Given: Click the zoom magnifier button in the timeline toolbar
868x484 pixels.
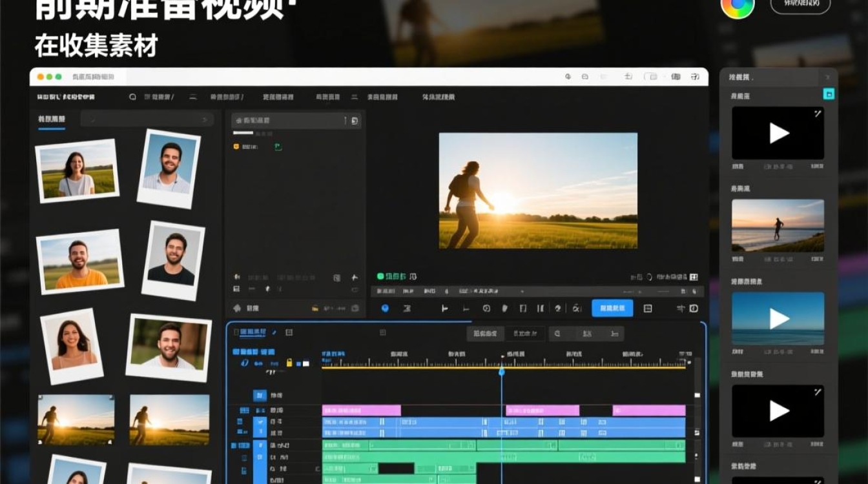Looking at the screenshot, I should (x=557, y=334).
